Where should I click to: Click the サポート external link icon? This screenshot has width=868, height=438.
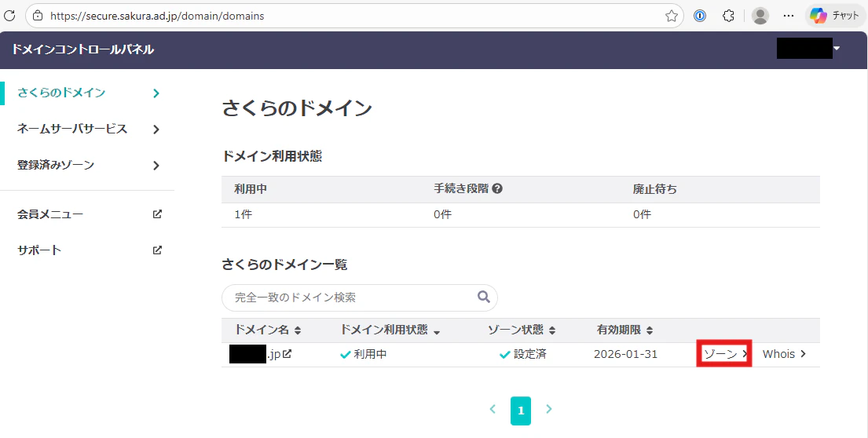point(157,250)
